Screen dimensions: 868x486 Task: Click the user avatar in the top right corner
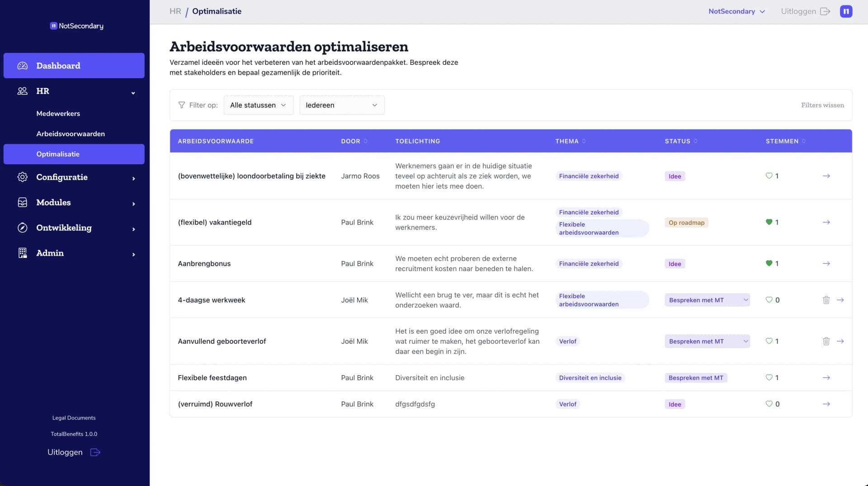(846, 11)
